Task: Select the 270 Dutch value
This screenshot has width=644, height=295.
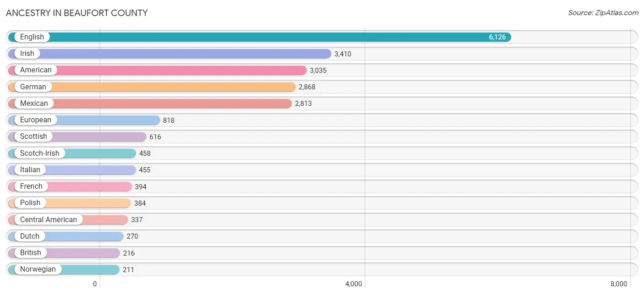Action: 132,236
